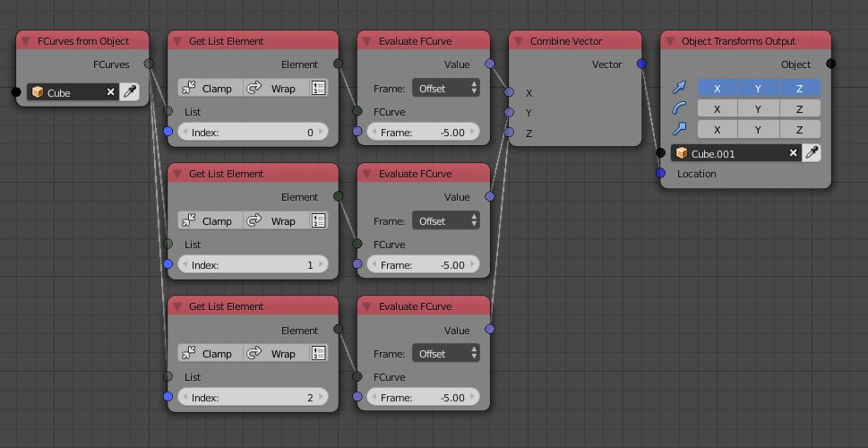Collapse the Combine Vector node
Image resolution: width=868 pixels, height=448 pixels.
click(x=519, y=41)
